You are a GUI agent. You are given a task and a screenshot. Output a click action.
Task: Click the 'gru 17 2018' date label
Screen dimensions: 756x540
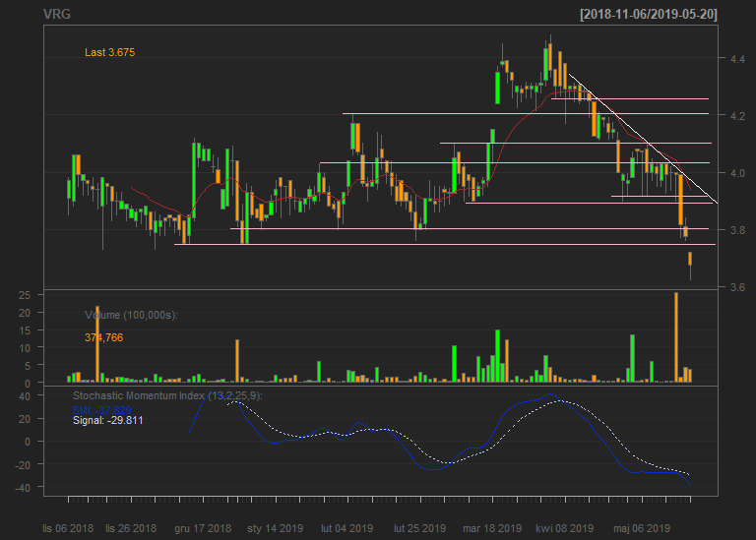203,528
